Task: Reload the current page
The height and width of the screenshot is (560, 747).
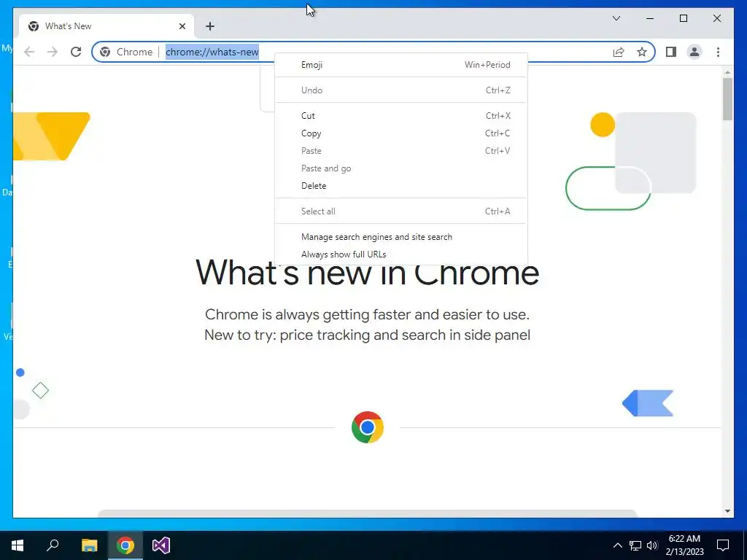Action: click(76, 52)
